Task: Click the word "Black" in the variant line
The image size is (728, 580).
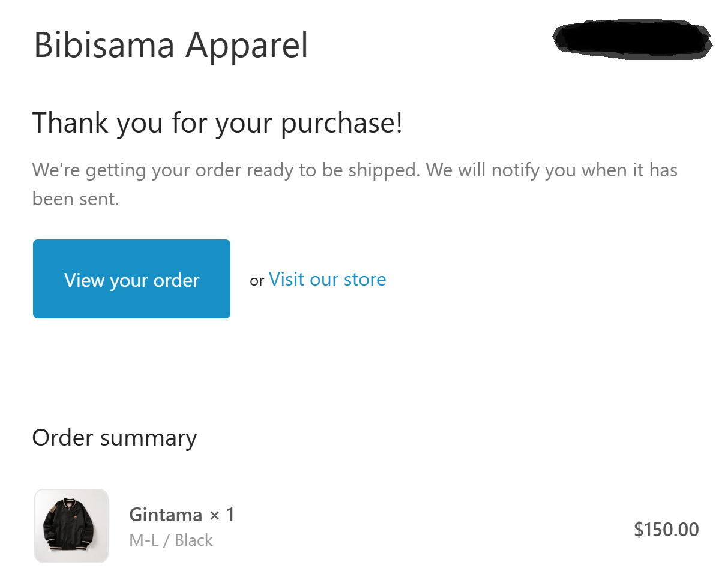Action: (194, 540)
